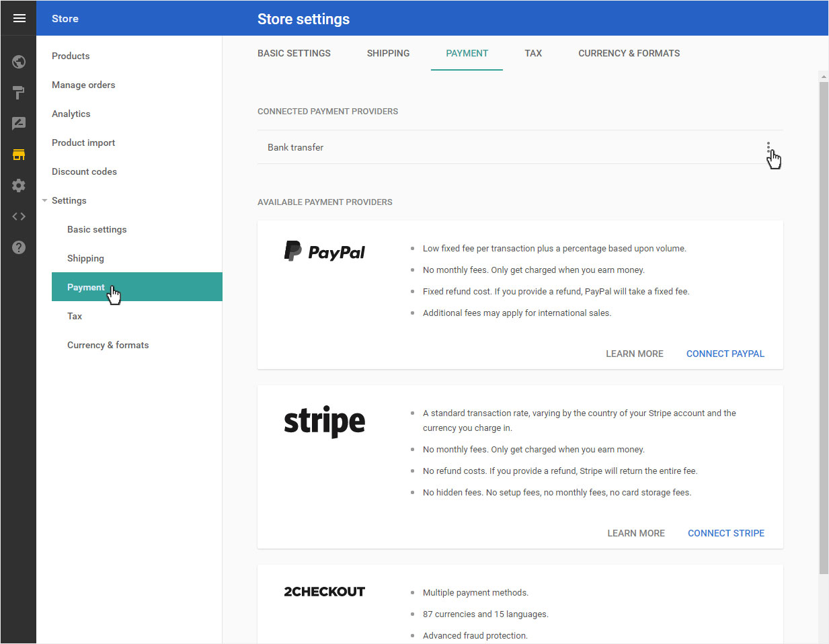The height and width of the screenshot is (644, 829).
Task: Click the Store header title
Action: pos(65,18)
